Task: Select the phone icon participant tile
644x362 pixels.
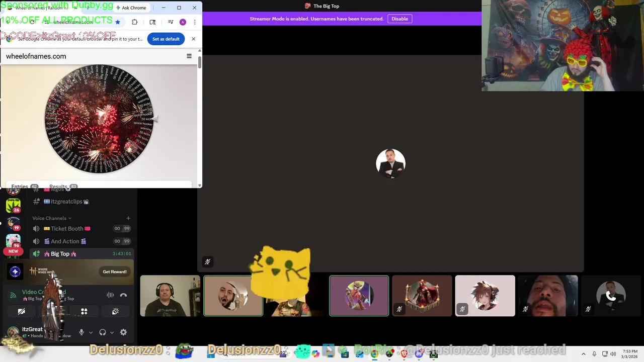Action: tap(611, 296)
